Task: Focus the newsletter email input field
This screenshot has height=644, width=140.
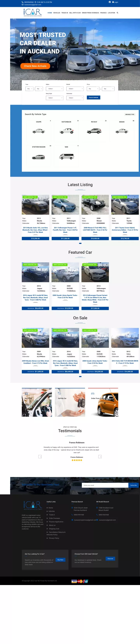Action: (105, 485)
